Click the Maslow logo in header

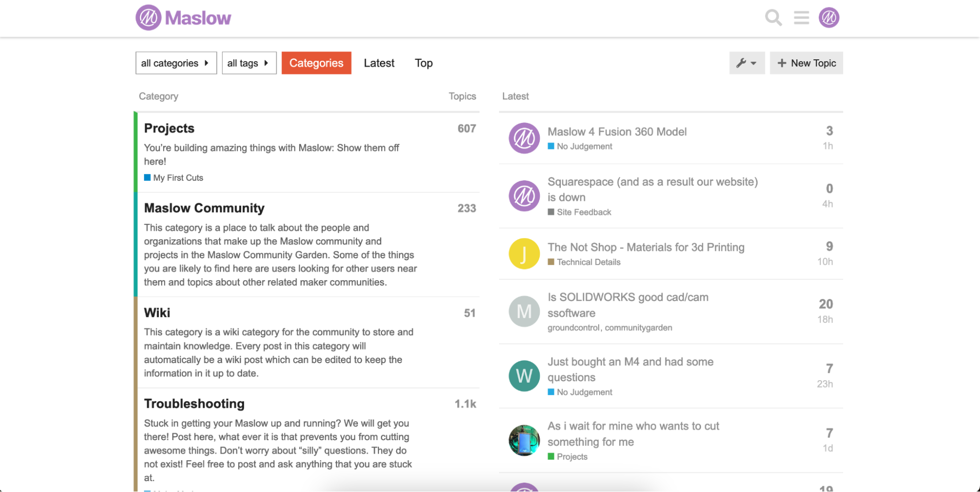click(x=183, y=18)
